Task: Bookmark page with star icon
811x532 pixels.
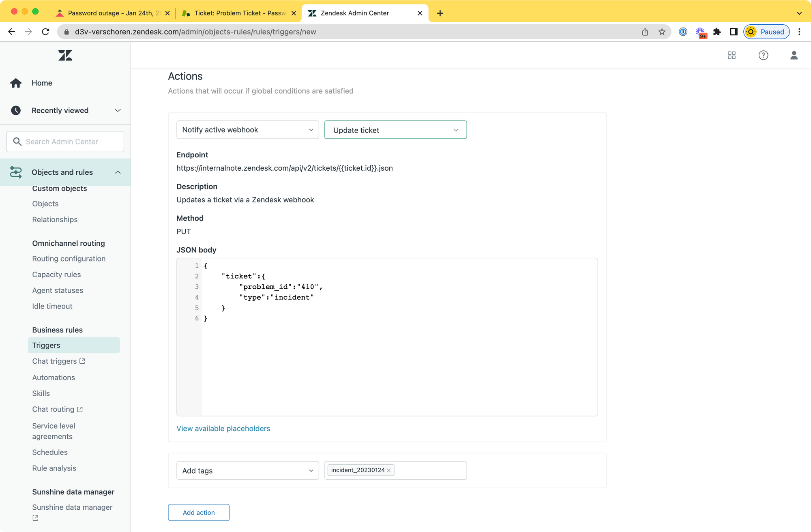Action: (662, 32)
